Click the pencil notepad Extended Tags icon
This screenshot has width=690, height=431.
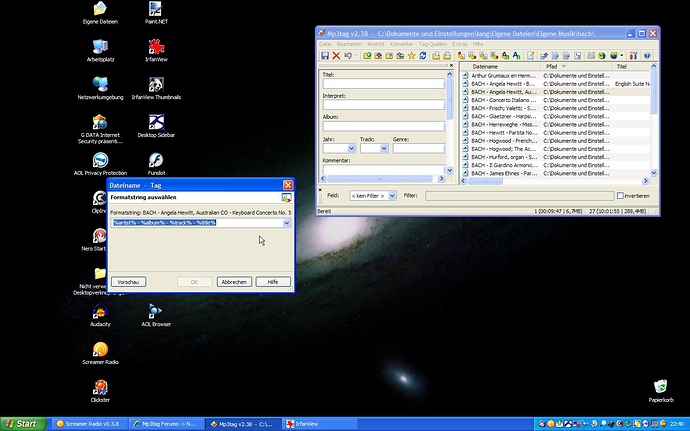[530, 55]
